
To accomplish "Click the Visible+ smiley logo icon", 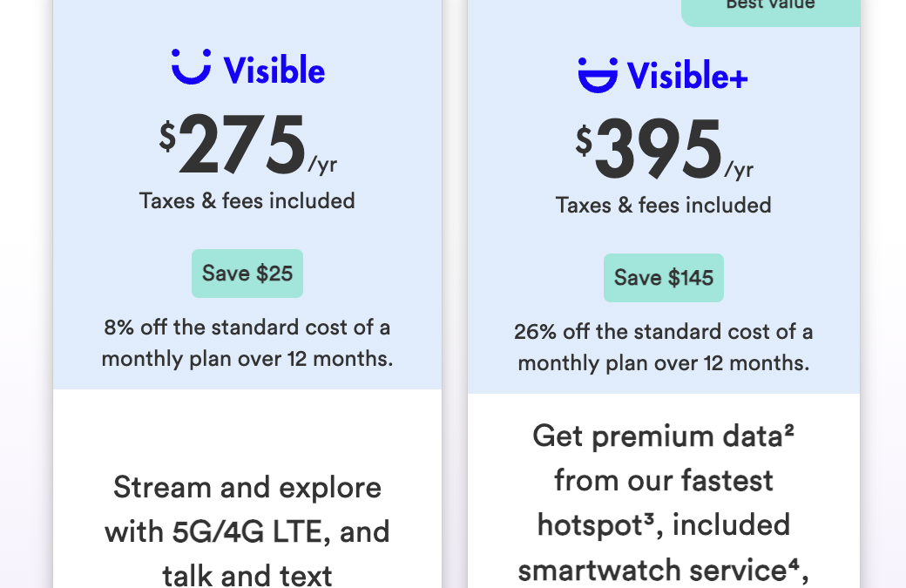I will 598,75.
